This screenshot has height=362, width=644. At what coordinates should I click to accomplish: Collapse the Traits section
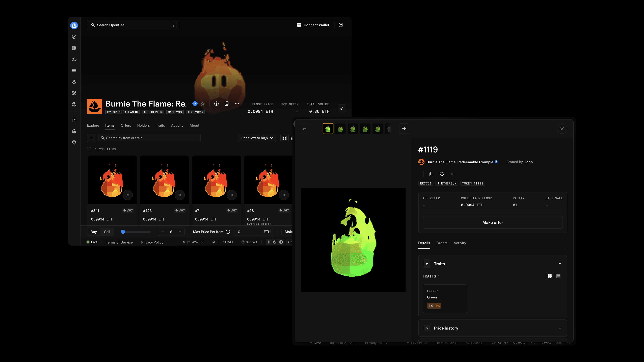pyautogui.click(x=560, y=264)
